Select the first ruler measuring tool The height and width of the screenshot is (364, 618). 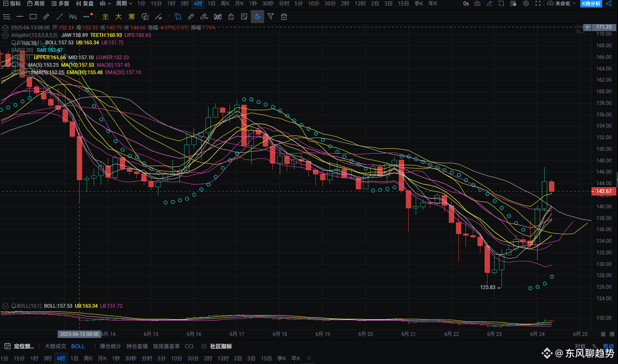click(46, 17)
